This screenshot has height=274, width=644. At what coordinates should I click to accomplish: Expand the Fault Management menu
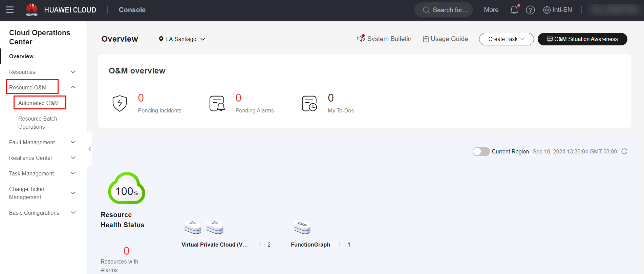pyautogui.click(x=42, y=142)
